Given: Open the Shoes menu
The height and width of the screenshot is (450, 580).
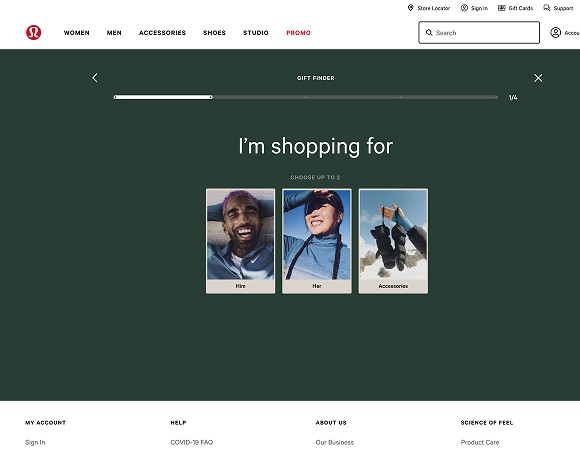Looking at the screenshot, I should [x=214, y=33].
